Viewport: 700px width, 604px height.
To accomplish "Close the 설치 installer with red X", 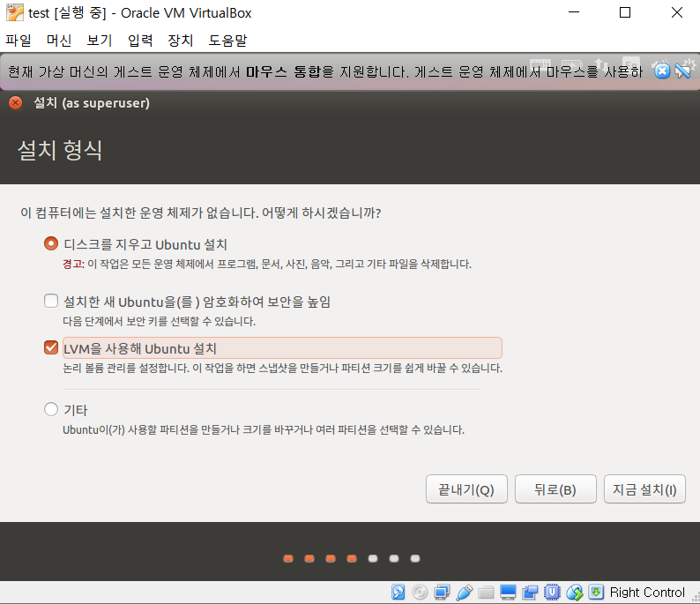I will coord(16,103).
